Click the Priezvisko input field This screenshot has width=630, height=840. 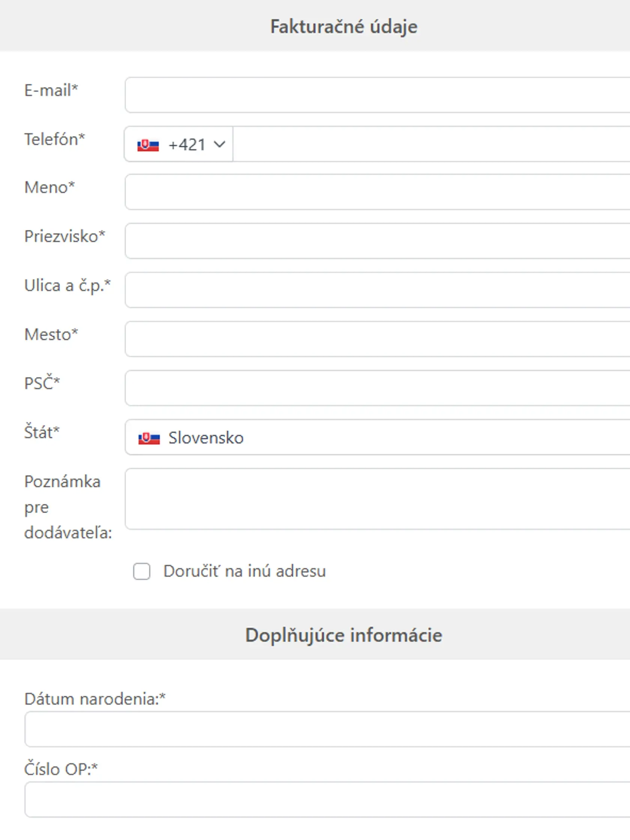[x=378, y=241]
